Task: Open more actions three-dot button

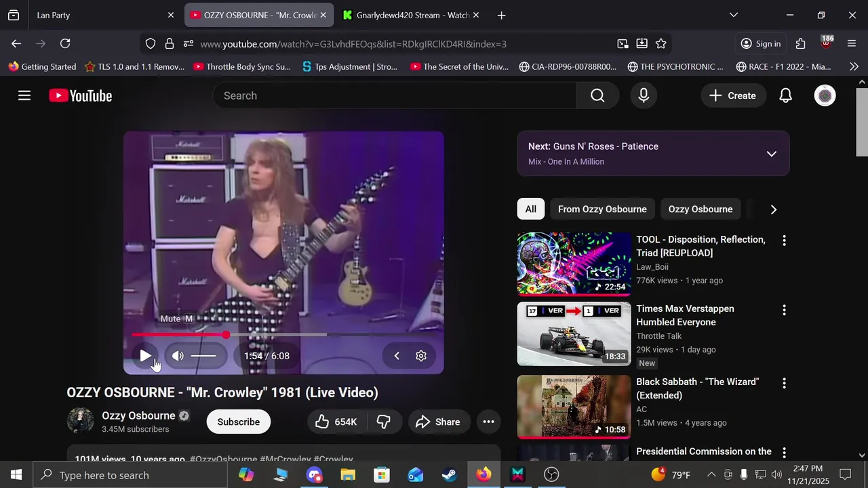Action: pos(488,422)
